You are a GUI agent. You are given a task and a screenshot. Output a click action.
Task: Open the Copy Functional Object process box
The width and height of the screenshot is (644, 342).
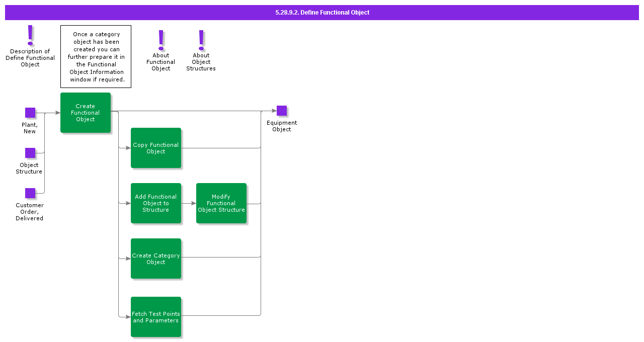coord(156,148)
